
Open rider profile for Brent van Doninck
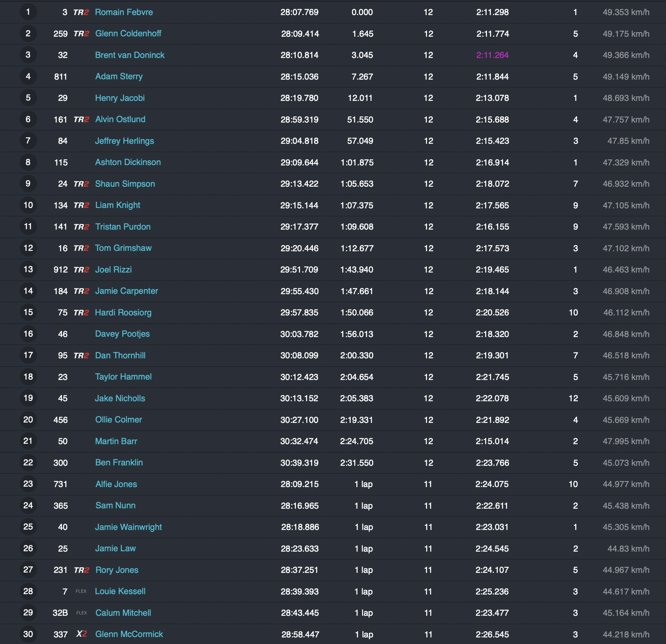pos(130,55)
